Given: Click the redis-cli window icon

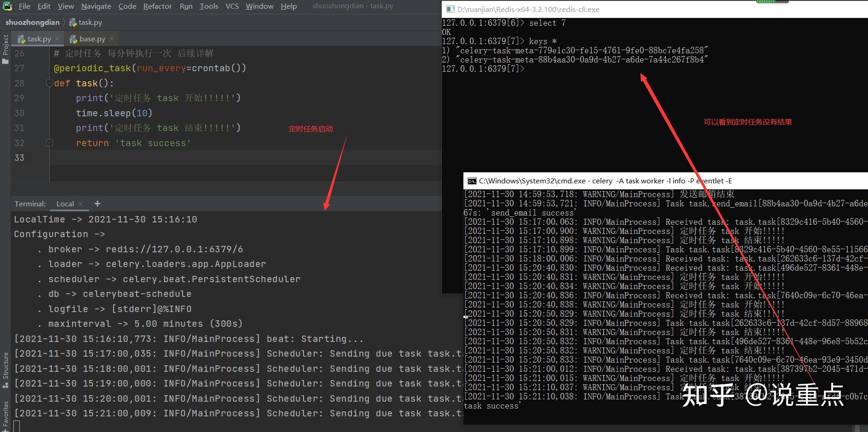Looking at the screenshot, I should pos(450,9).
